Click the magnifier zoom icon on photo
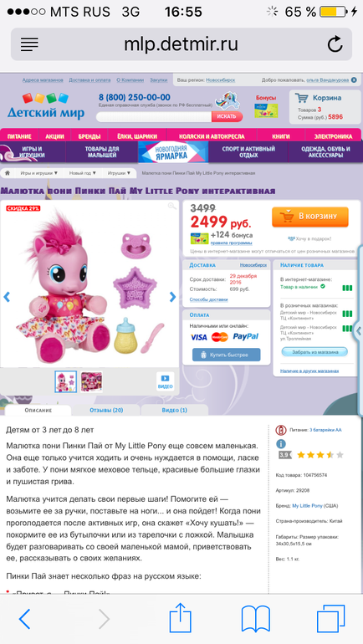This screenshot has height=644, width=363. pyautogui.click(x=171, y=207)
